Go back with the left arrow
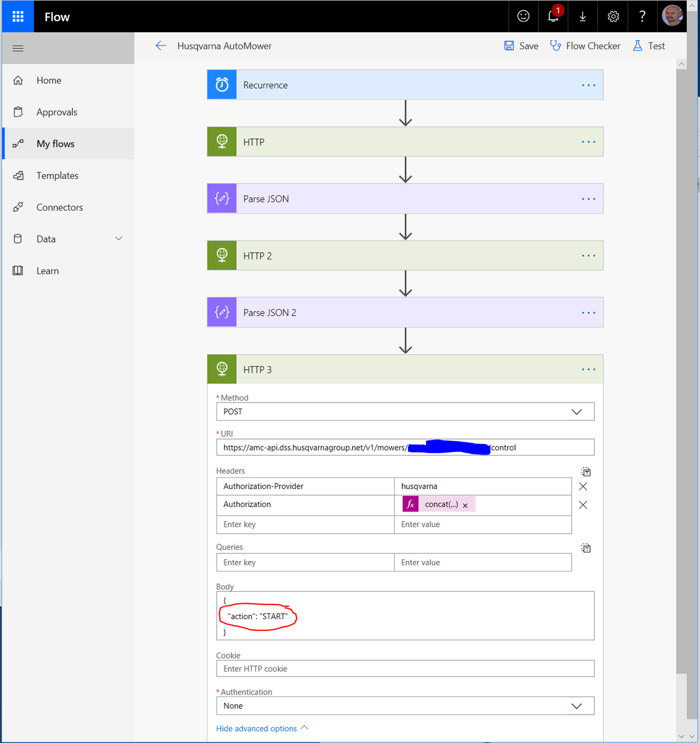 161,46
